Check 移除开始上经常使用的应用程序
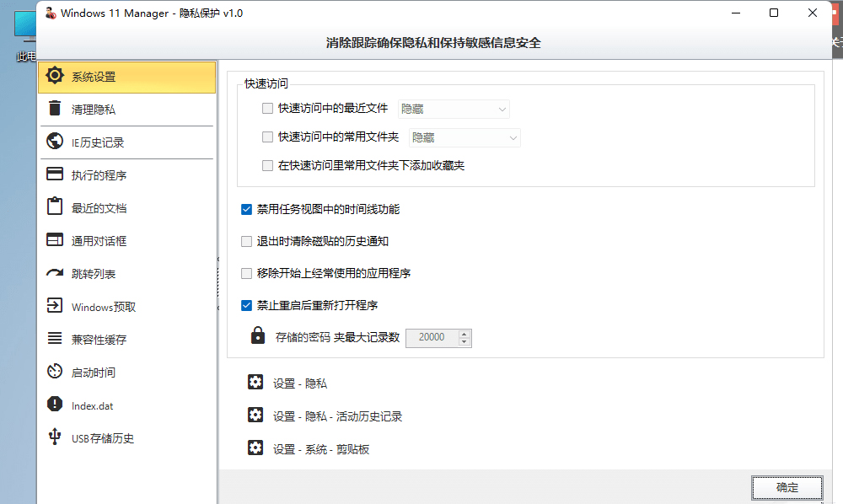Viewport: 843px width, 504px height. (246, 271)
